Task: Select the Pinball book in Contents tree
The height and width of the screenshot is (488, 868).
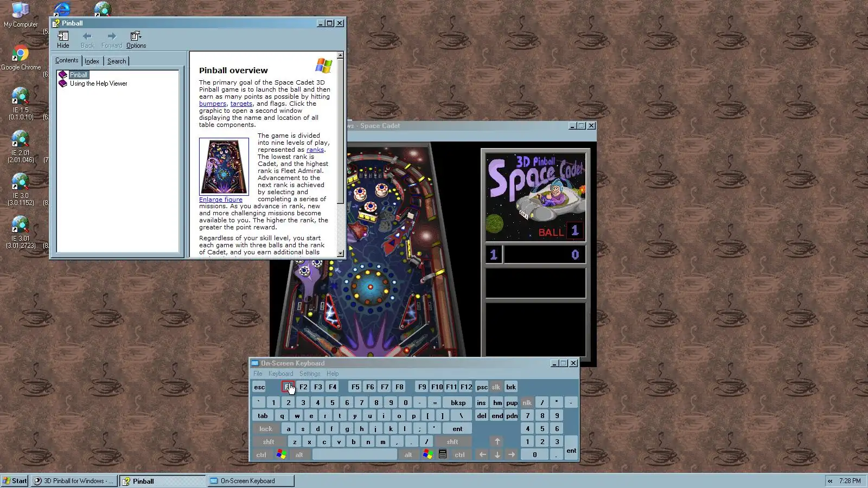Action: [79, 75]
